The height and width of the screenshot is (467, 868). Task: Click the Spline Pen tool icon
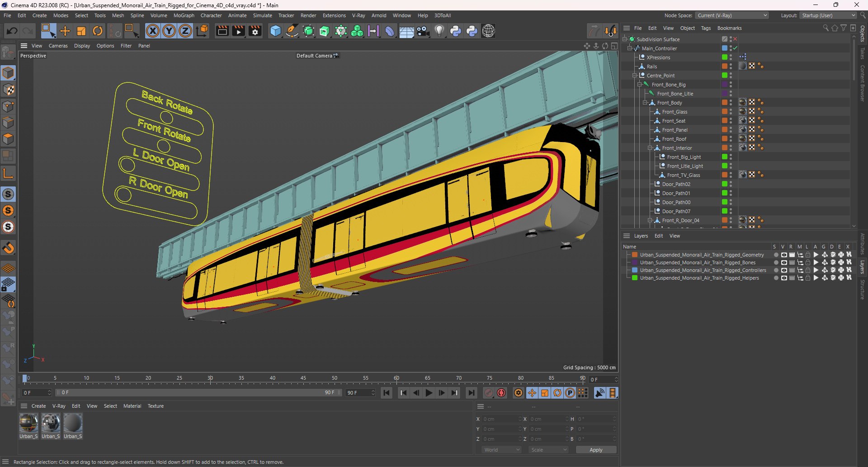click(x=292, y=31)
